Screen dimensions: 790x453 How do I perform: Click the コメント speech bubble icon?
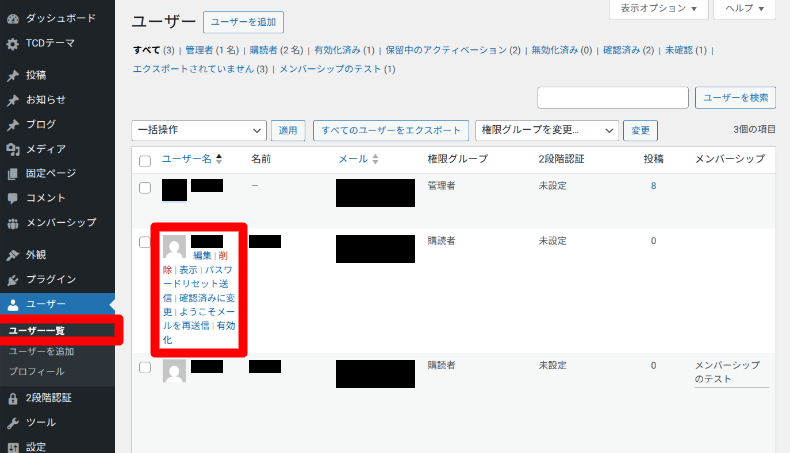(13, 199)
